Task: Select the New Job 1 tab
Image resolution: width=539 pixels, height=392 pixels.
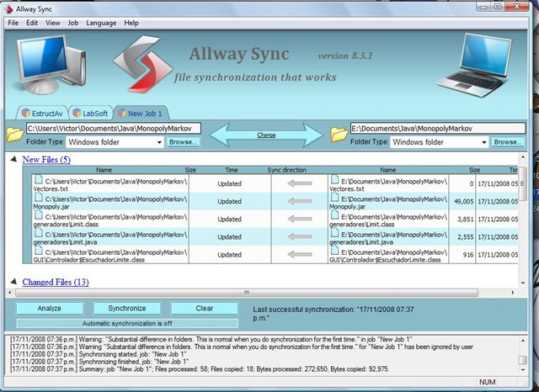Action: tap(141, 113)
